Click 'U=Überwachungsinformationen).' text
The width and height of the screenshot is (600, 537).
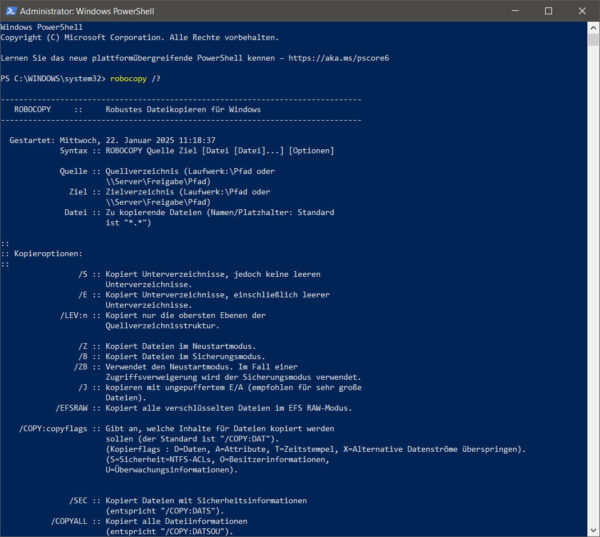point(172,470)
